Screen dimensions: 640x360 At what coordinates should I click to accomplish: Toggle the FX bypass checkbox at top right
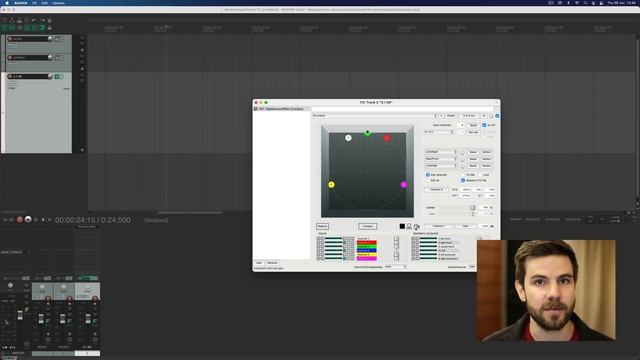(497, 116)
